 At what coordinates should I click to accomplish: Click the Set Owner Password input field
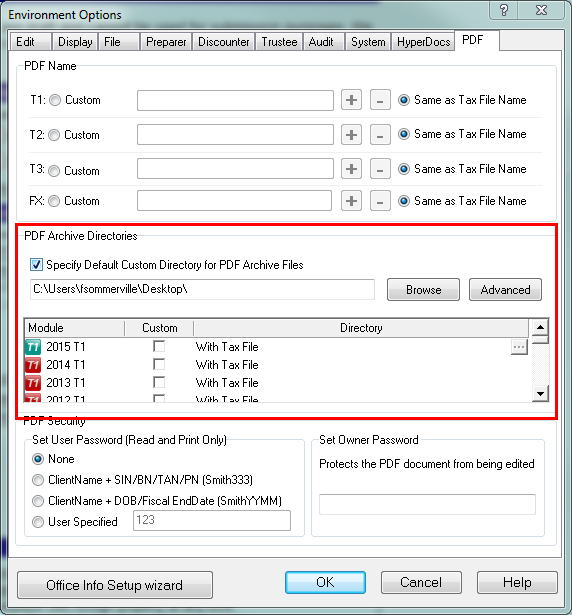coord(427,504)
